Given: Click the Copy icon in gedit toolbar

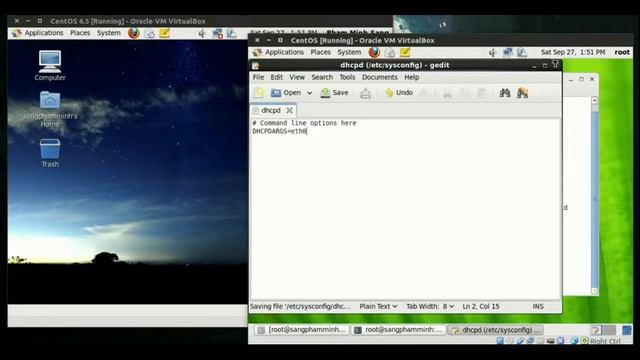Looking at the screenshot, I should (x=464, y=93).
